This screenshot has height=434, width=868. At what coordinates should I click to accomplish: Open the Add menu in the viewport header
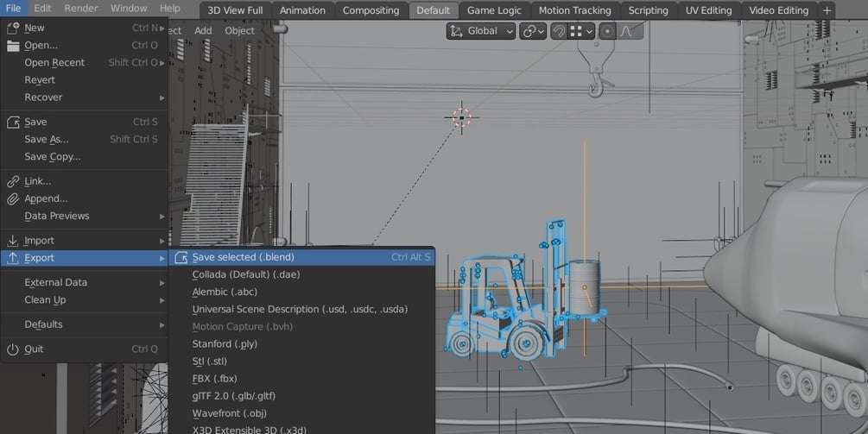tap(203, 31)
